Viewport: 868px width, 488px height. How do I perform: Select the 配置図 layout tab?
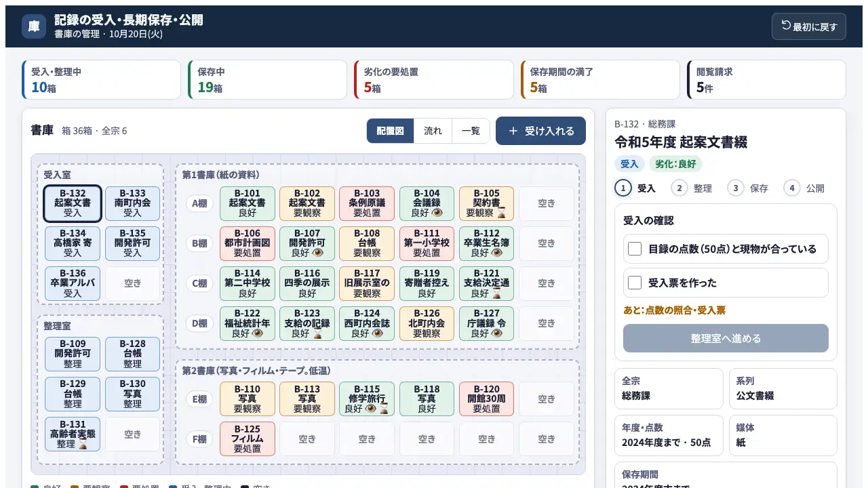click(391, 131)
